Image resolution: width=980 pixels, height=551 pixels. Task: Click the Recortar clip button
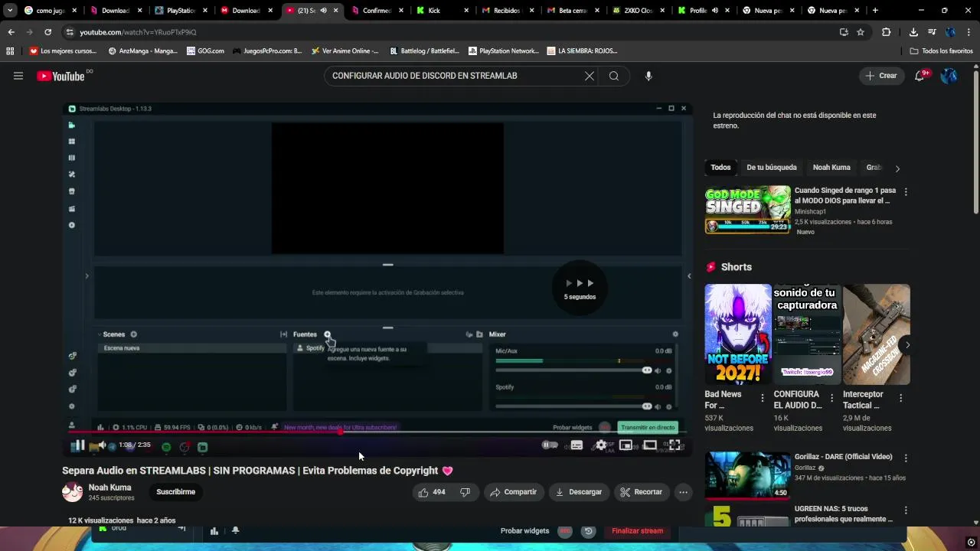pos(642,492)
